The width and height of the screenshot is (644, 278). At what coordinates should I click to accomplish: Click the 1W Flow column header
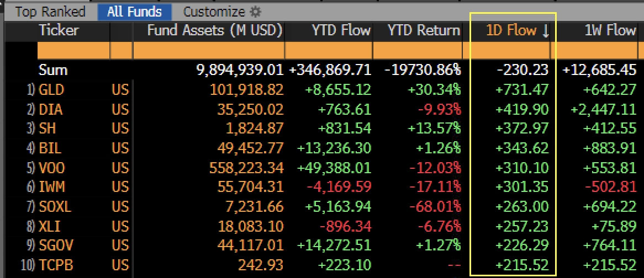point(610,30)
